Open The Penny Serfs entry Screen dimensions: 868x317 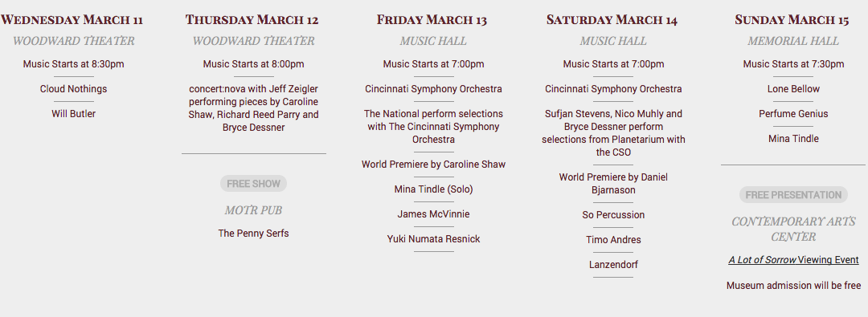[253, 234]
